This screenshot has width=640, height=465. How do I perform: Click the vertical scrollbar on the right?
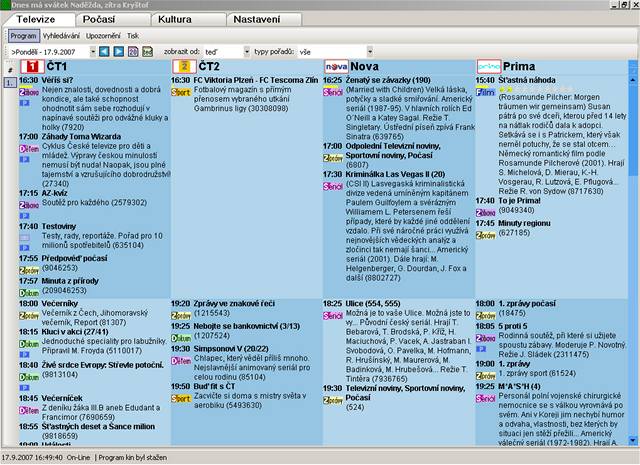tap(633, 250)
